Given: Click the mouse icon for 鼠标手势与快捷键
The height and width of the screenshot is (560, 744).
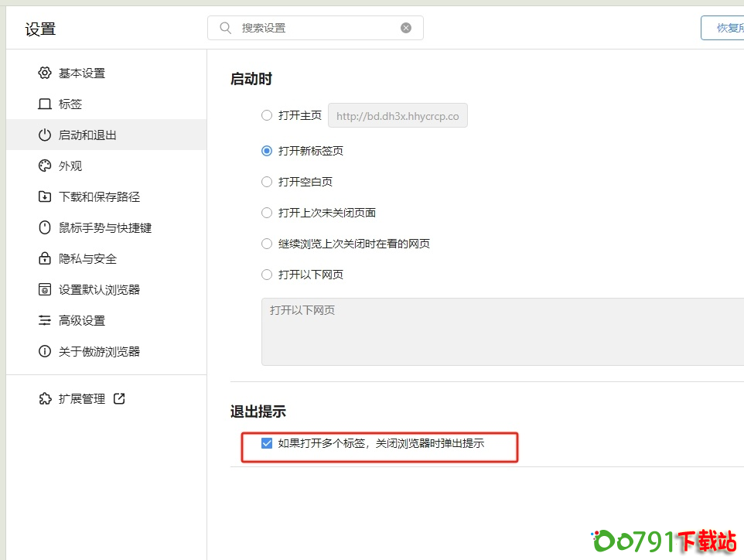Looking at the screenshot, I should coord(44,227).
